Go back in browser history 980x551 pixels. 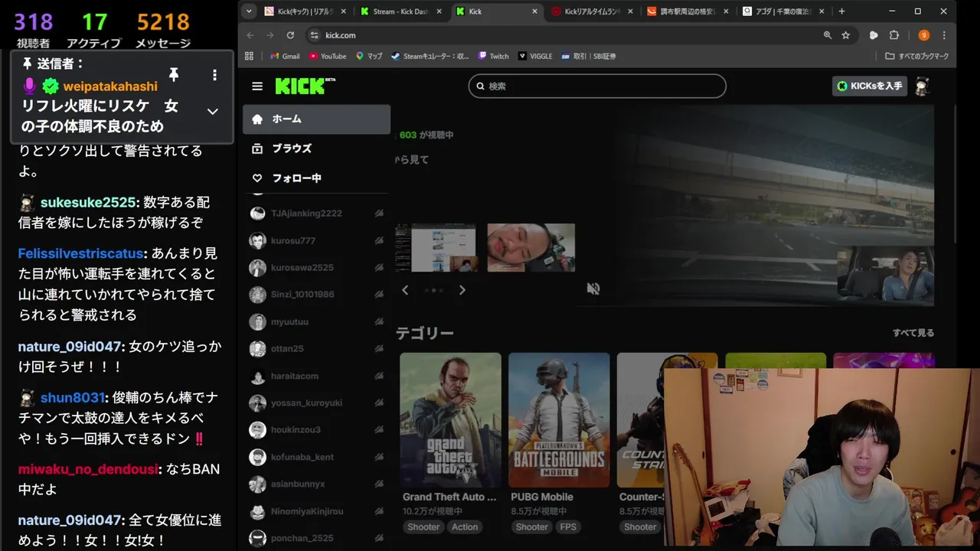click(250, 35)
